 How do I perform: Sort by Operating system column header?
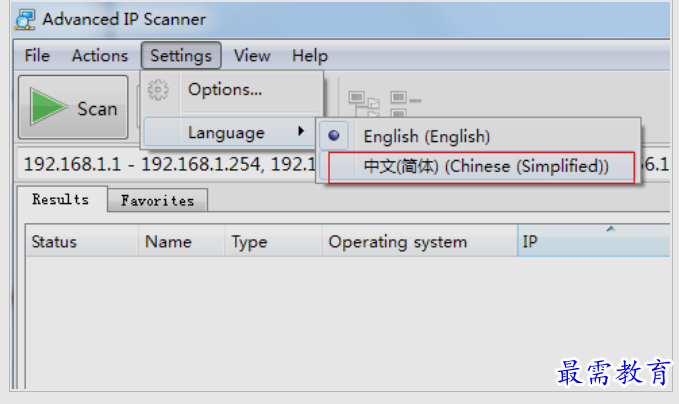420,241
